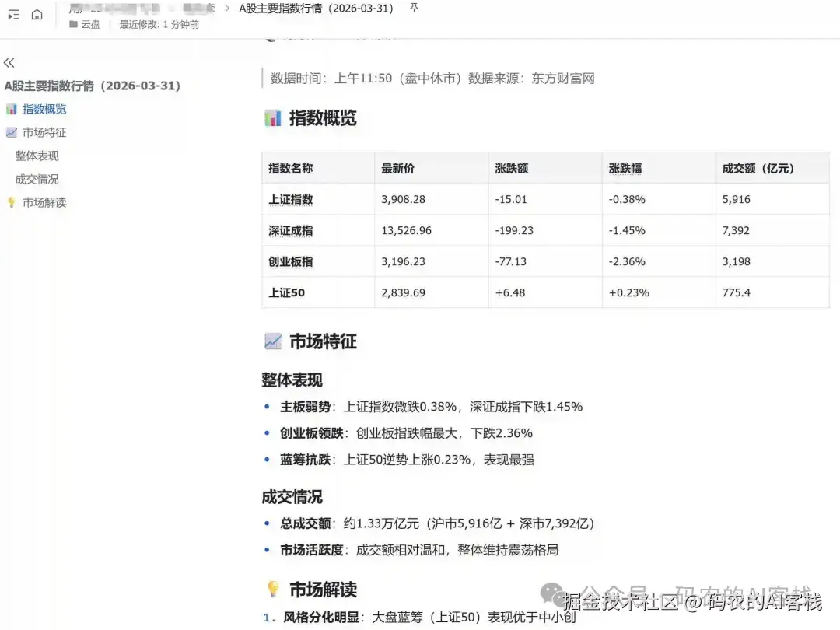The width and height of the screenshot is (840, 630).
Task: Select the 涨跌幅 column header
Action: click(x=659, y=168)
